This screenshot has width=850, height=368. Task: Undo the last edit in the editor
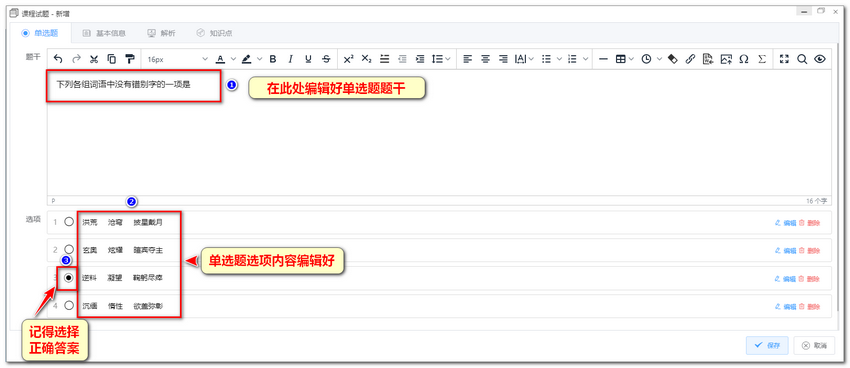coord(59,59)
